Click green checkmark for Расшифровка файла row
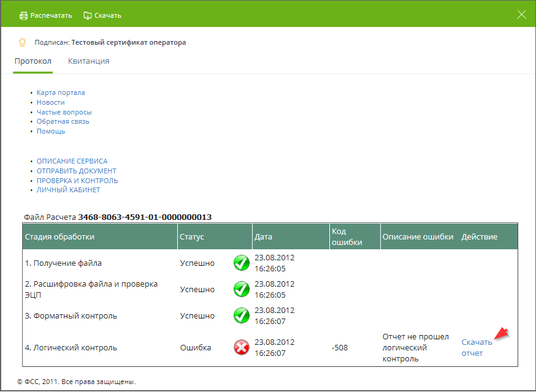Image resolution: width=536 pixels, height=392 pixels. coord(242,289)
